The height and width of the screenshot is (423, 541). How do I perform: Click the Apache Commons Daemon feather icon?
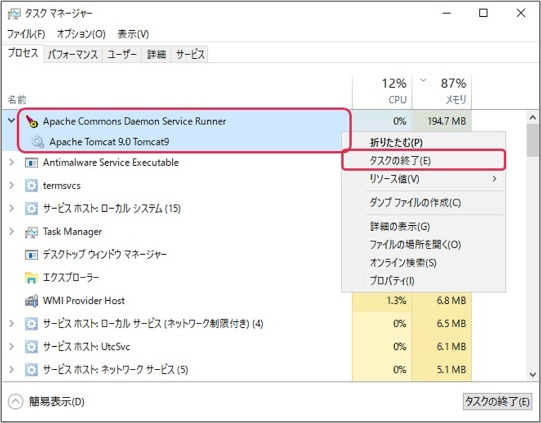[x=32, y=121]
